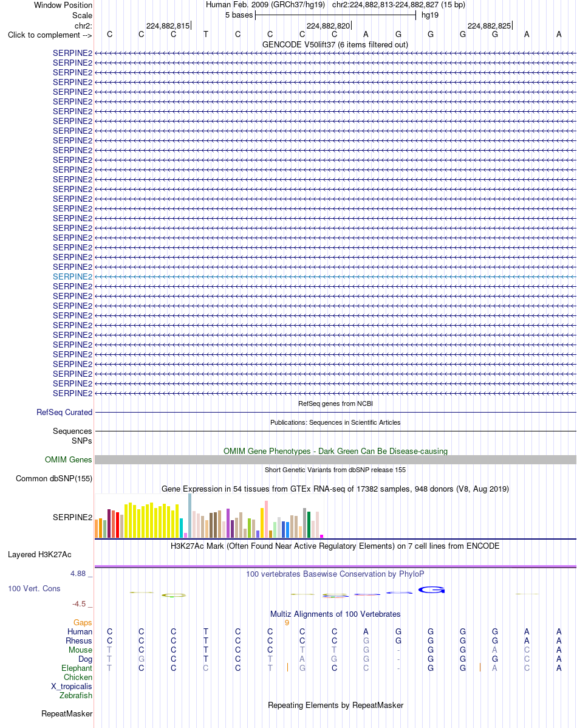Click the 'hg19' label beside the scale bar
This screenshot has height=728, width=577.
click(430, 15)
